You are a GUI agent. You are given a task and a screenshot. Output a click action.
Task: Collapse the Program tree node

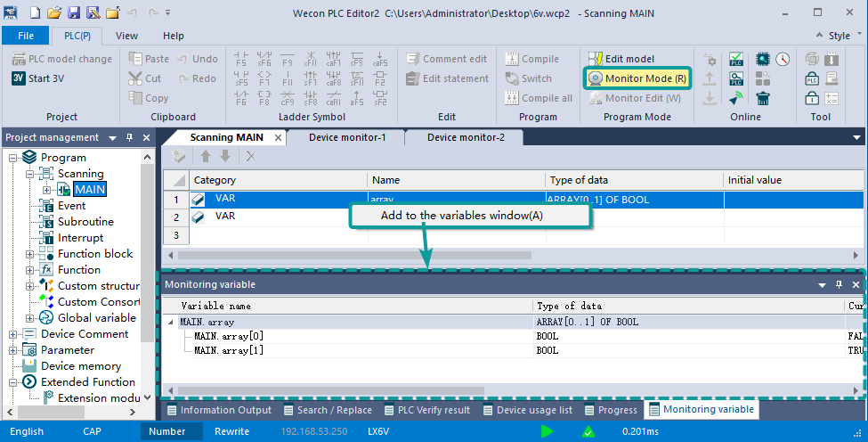click(x=13, y=158)
